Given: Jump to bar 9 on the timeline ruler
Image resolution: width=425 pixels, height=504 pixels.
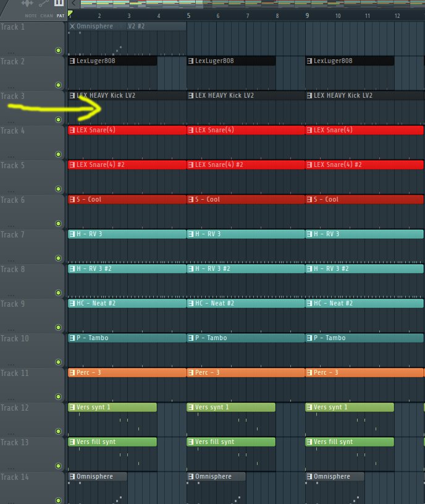Looking at the screenshot, I should [x=307, y=15].
